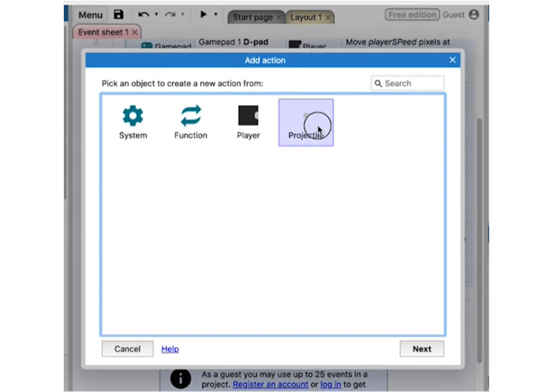The image size is (553, 392).
Task: Click the Preview play icon
Action: [x=203, y=14]
